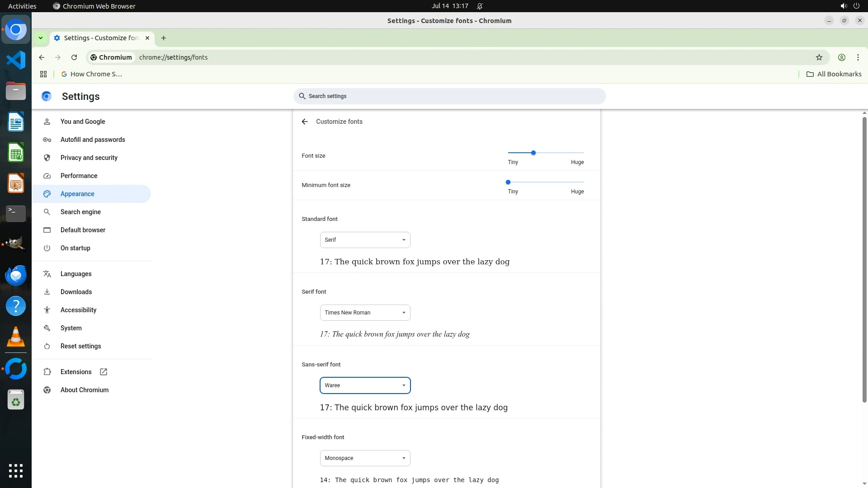Bookmark this page with the star icon
868x488 pixels.
819,57
